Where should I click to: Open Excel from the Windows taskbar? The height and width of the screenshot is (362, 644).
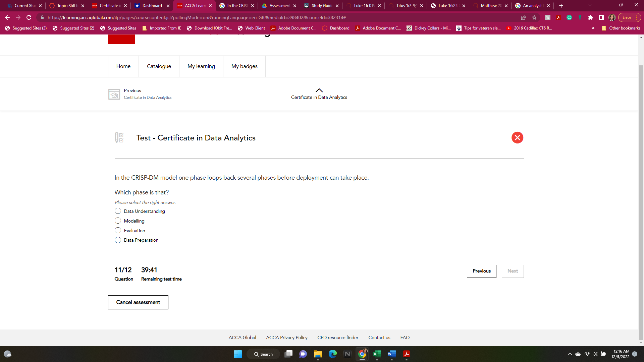(377, 354)
